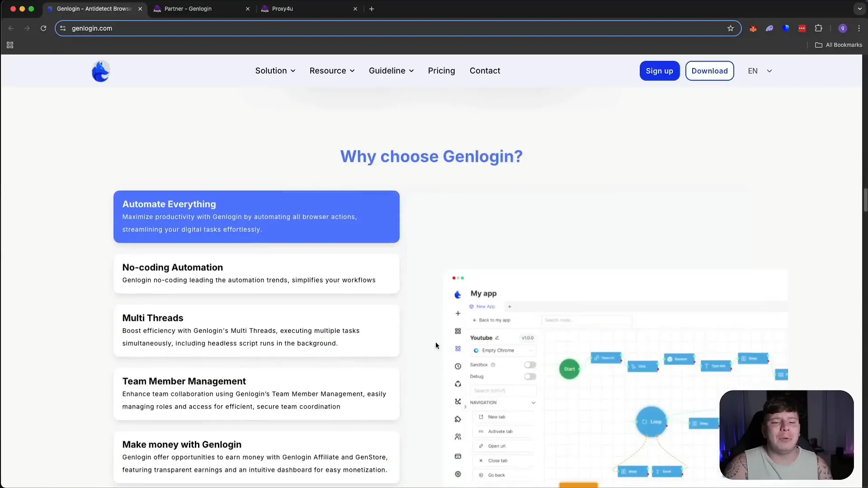Click the Genlogin wolf logo

[x=100, y=71]
